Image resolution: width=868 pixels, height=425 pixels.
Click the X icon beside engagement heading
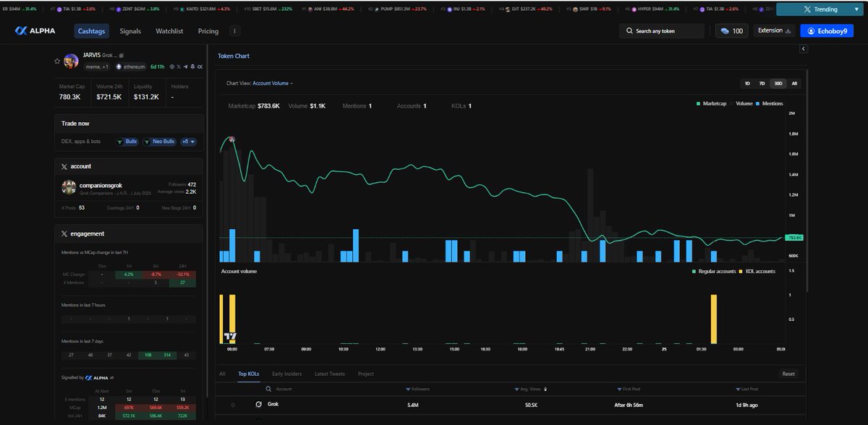64,233
